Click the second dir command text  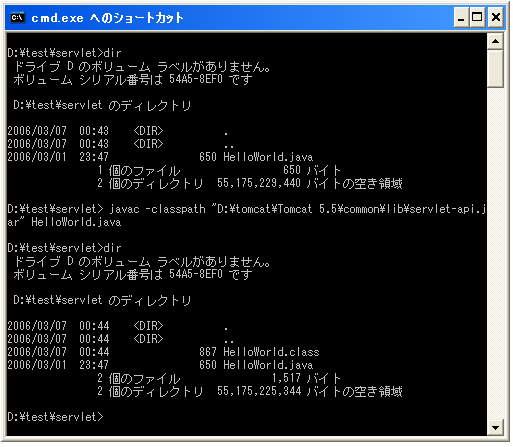(113, 248)
